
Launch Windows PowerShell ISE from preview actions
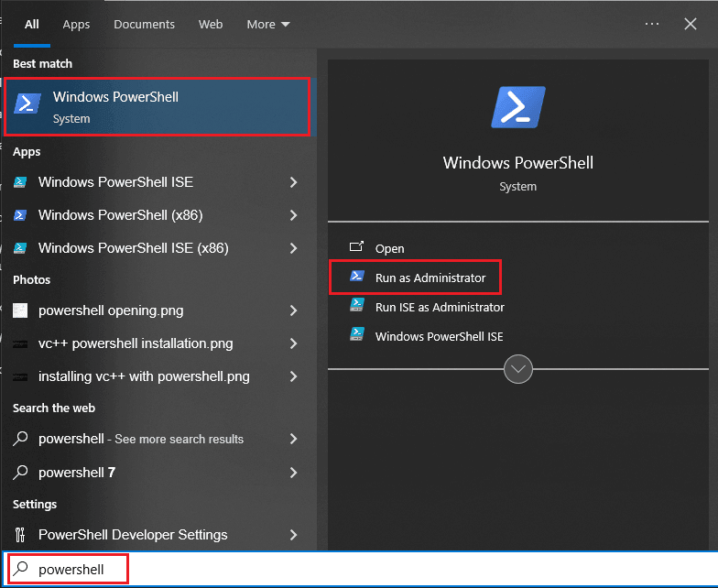pos(440,337)
